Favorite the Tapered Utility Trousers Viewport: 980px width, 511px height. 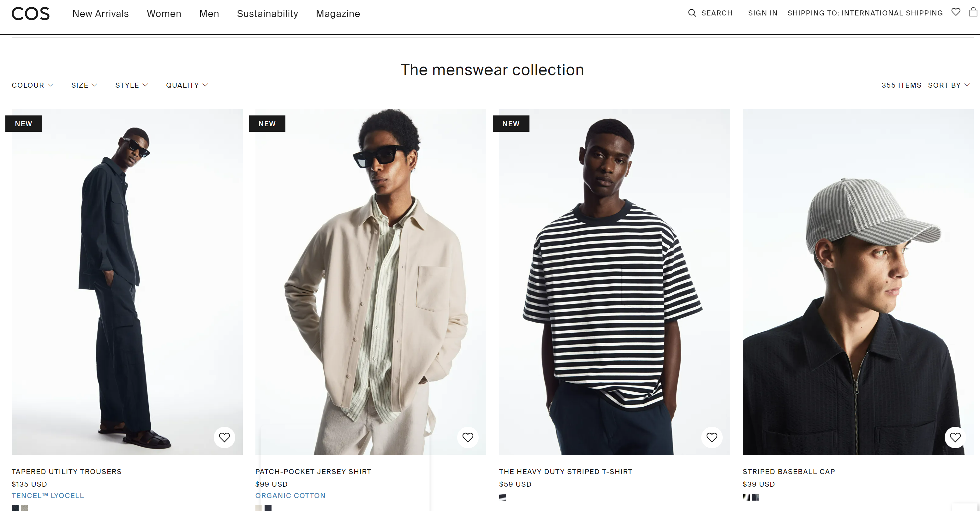[x=224, y=437]
